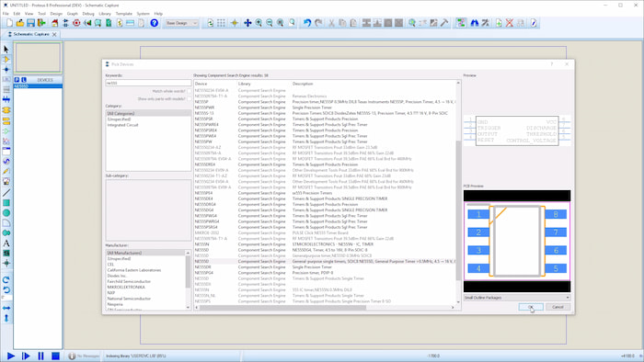This screenshot has height=362, width=644.
Task: Enable the 'Match whole words' checkbox
Action: tap(189, 92)
